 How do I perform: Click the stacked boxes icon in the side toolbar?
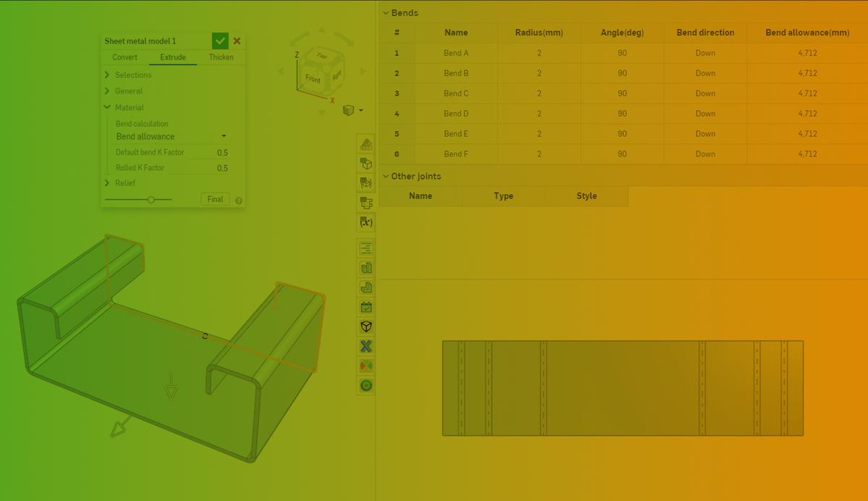(365, 203)
